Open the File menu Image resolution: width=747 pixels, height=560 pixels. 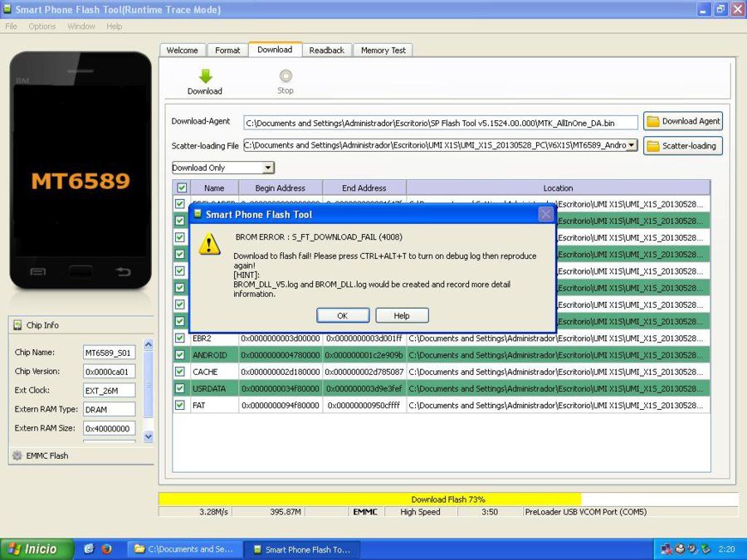[x=11, y=27]
